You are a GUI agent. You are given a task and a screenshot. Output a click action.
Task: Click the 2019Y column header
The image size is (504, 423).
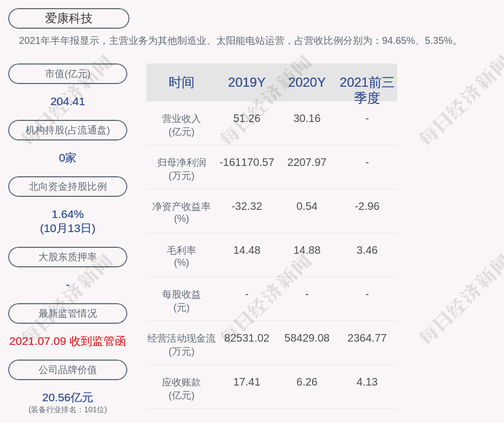(247, 82)
